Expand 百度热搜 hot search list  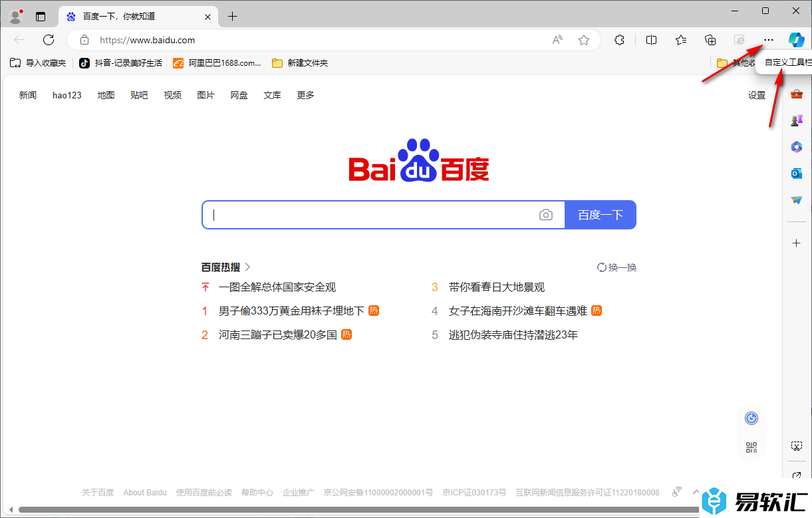click(226, 267)
